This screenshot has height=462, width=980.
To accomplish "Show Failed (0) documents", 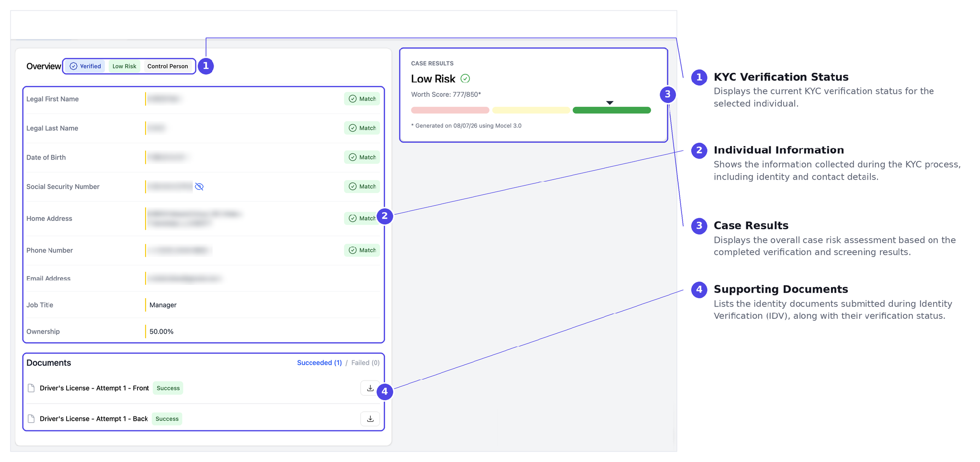I will point(365,363).
